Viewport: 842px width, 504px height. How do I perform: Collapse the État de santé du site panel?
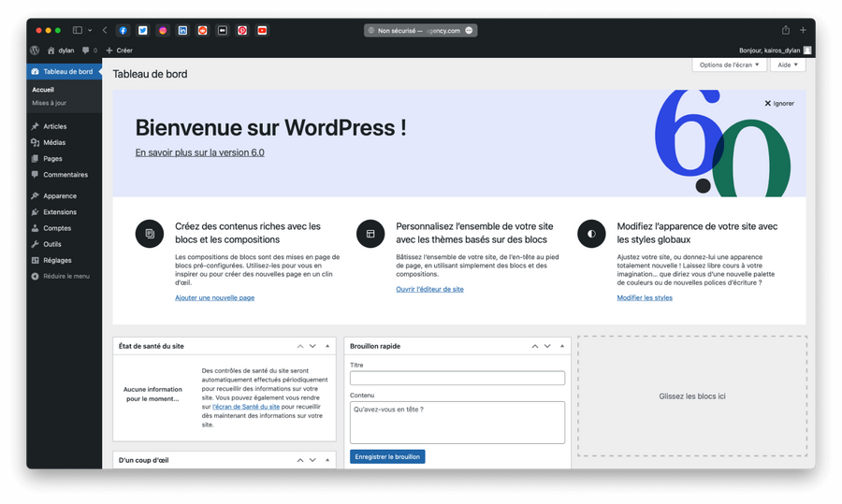[327, 346]
